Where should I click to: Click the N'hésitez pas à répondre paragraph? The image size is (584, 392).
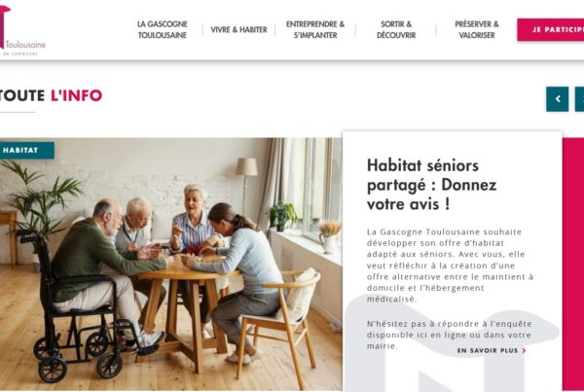449,335
